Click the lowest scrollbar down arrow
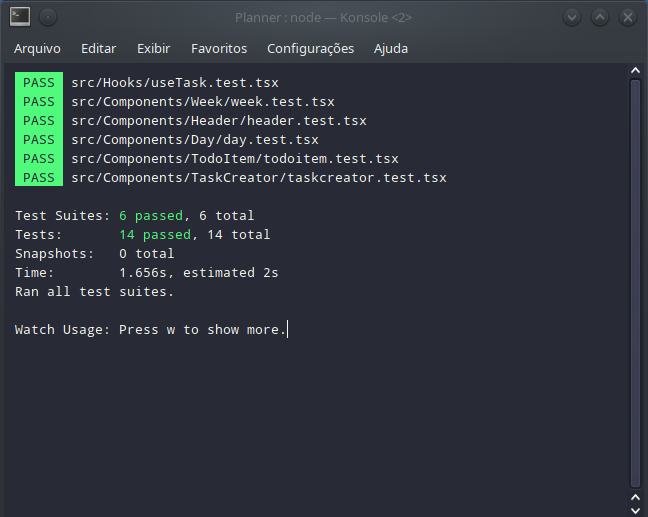 (x=636, y=511)
